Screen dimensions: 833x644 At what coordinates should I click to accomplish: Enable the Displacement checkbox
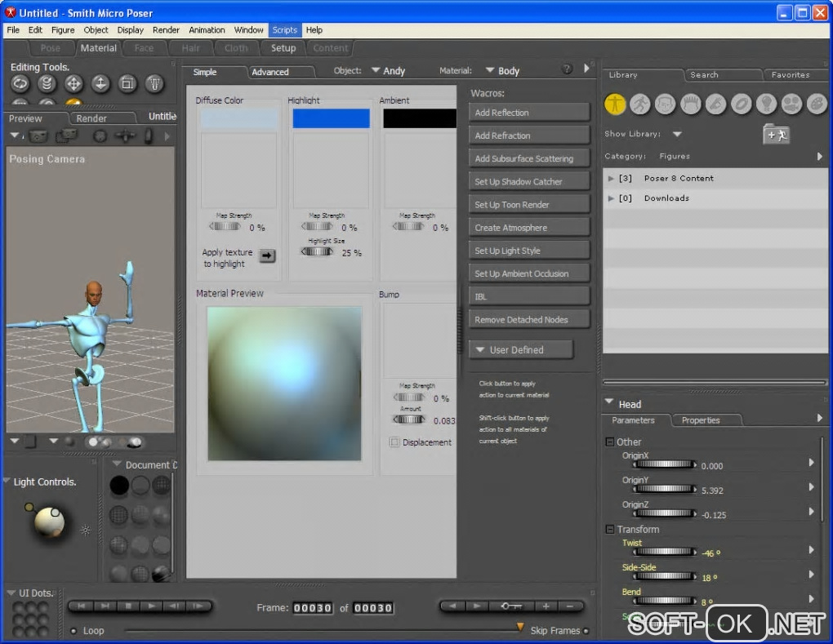pyautogui.click(x=395, y=442)
